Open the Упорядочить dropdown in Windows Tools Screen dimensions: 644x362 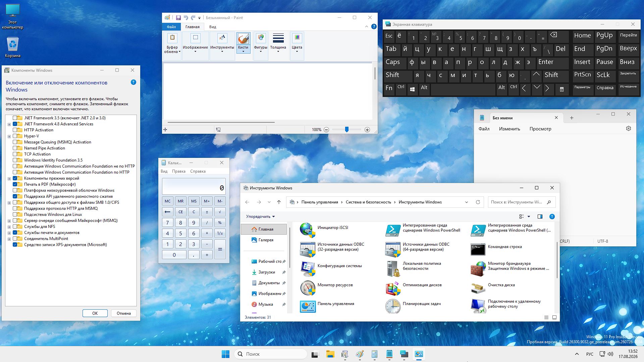pyautogui.click(x=260, y=217)
